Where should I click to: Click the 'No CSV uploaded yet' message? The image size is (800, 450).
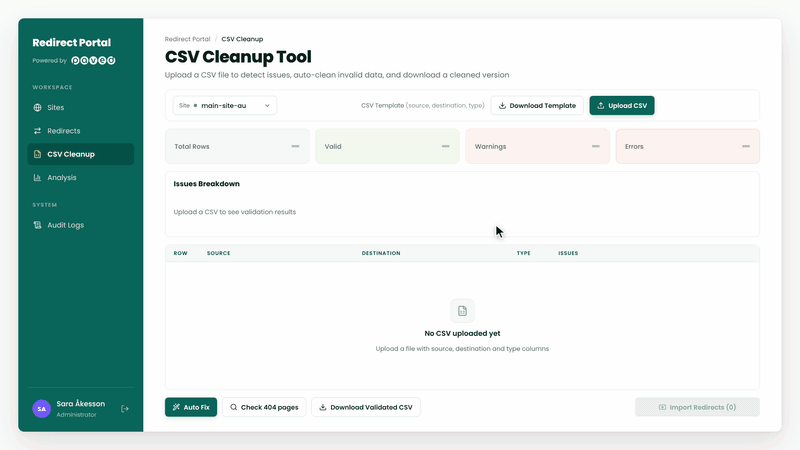click(x=462, y=333)
